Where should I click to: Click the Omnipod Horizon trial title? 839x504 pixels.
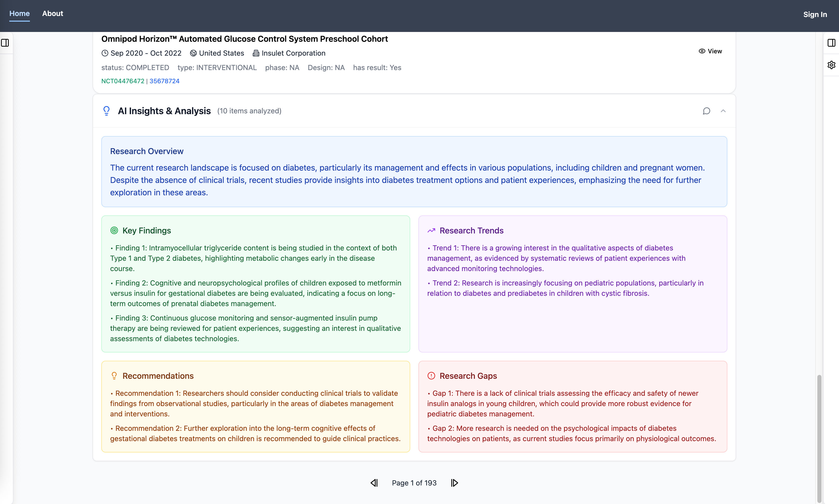click(244, 39)
